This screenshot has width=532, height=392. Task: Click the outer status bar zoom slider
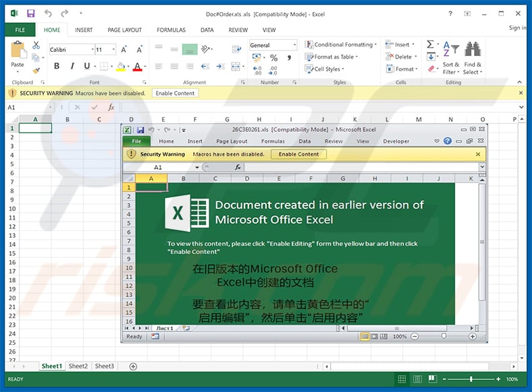click(x=471, y=379)
